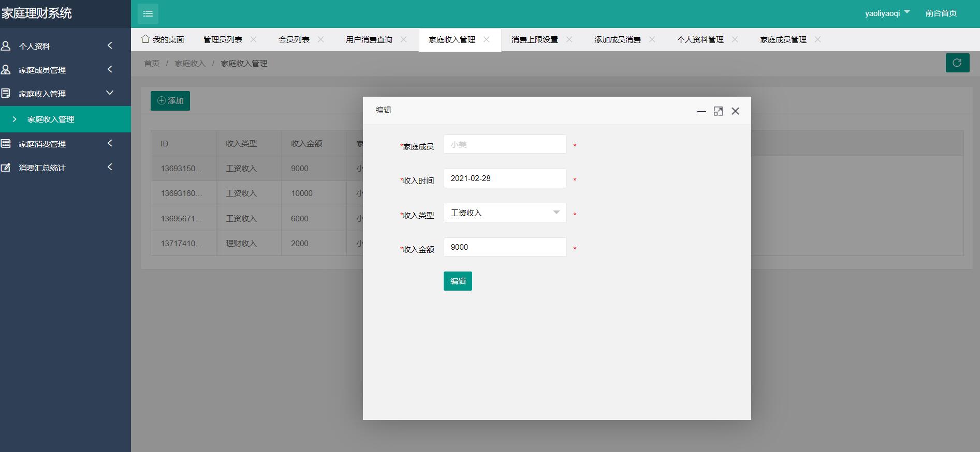
Task: Click the home icon on 我的桌面 tab
Action: pyautogui.click(x=145, y=39)
